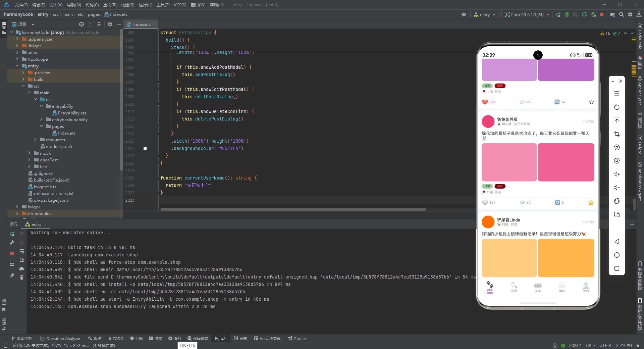The image size is (644, 349).
Task: Click the emulator home circle button
Action: pos(617,255)
